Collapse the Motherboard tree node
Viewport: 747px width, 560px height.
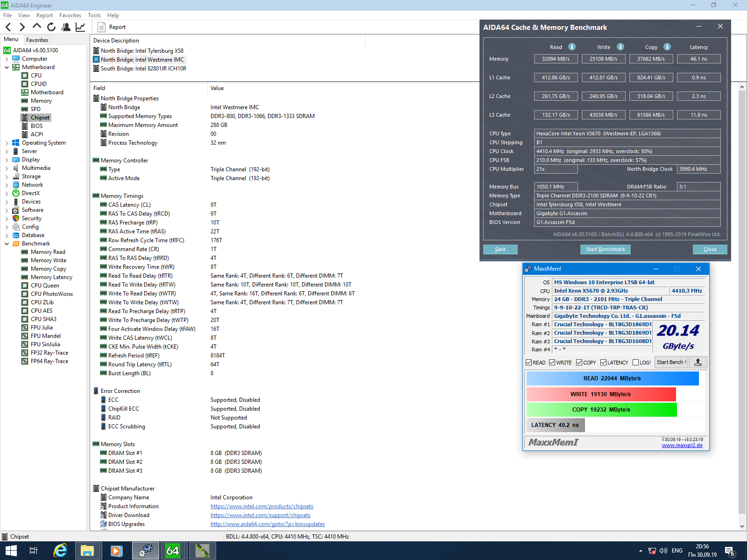tap(7, 67)
